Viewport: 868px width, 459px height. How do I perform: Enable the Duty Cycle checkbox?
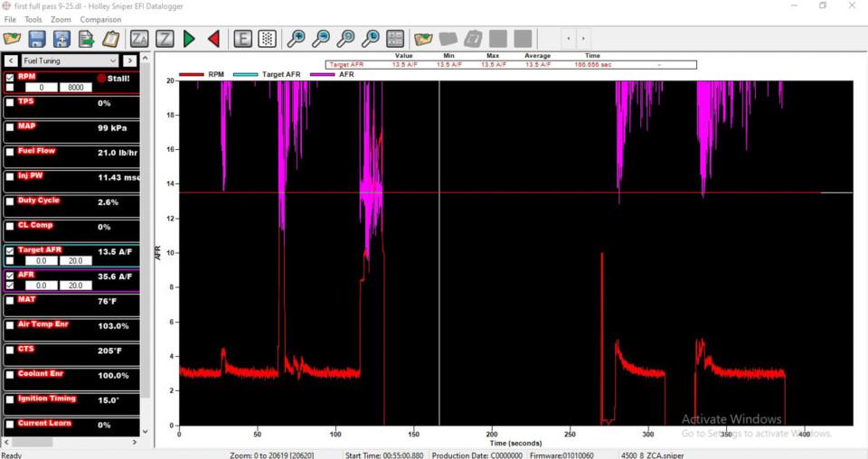click(x=9, y=201)
